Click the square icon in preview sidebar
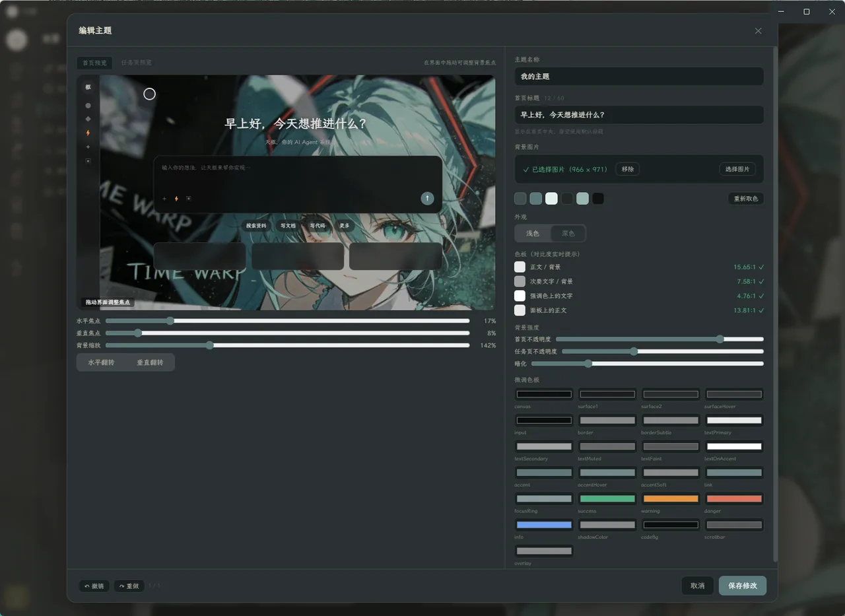845x616 pixels. point(88,160)
